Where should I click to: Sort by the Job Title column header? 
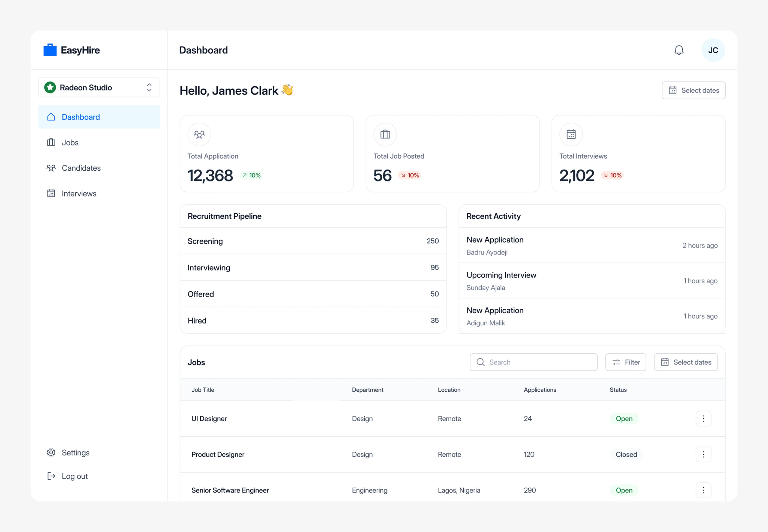tap(203, 390)
